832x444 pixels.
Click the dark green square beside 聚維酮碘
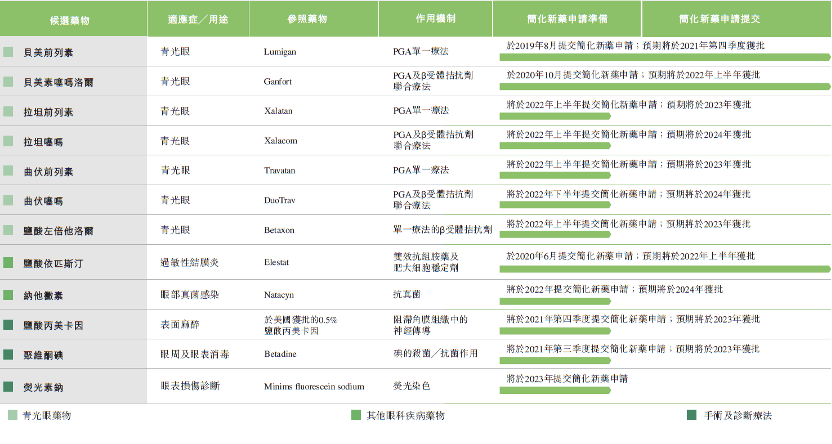coord(8,354)
